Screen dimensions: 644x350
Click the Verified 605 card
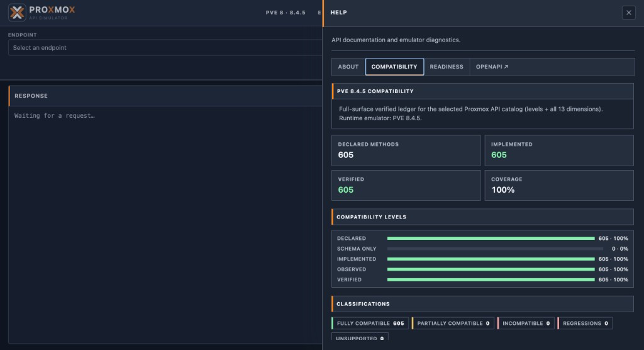coord(406,186)
